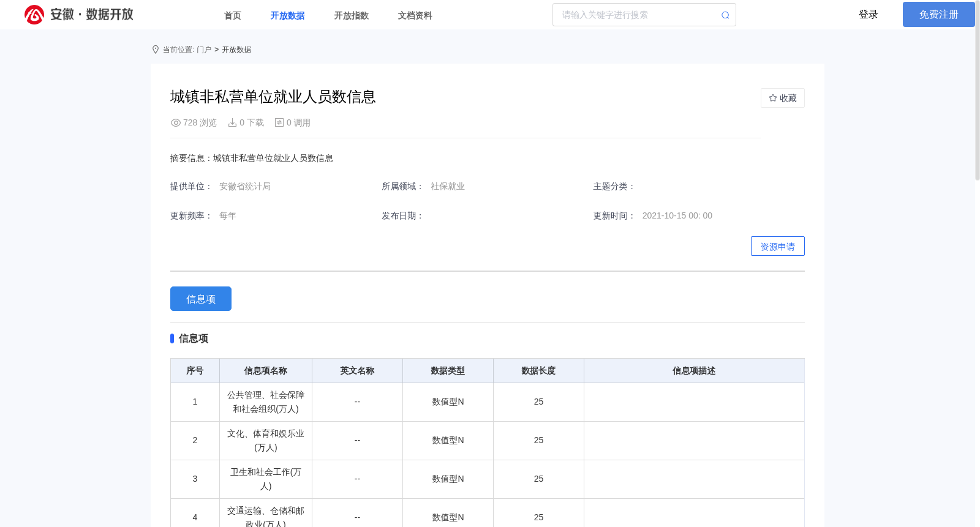The height and width of the screenshot is (527, 980).
Task: Click the 免费注册 register button
Action: point(939,14)
